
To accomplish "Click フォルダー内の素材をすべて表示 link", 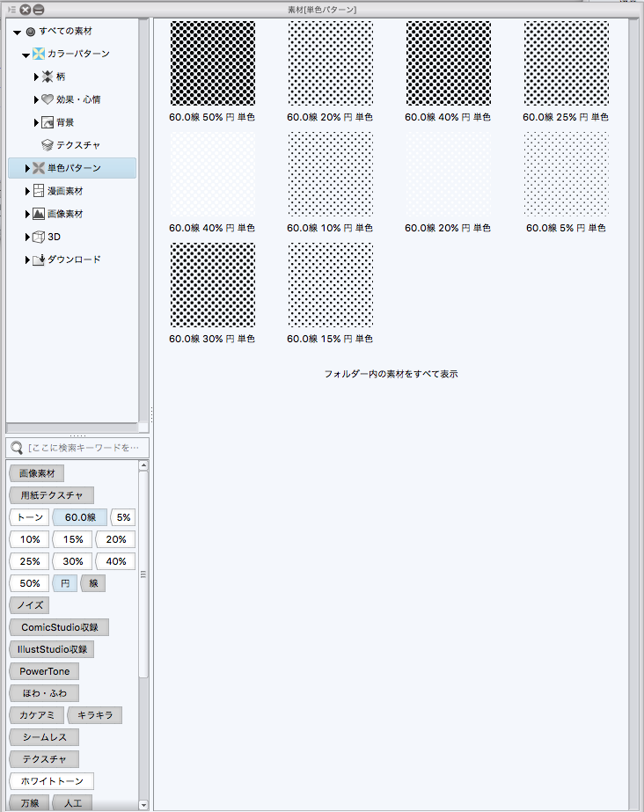I will coord(391,374).
